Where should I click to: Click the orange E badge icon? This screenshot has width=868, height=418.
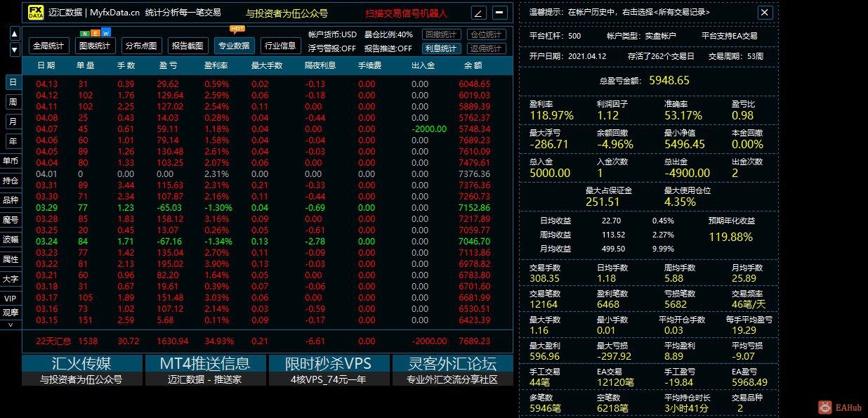[95, 34]
